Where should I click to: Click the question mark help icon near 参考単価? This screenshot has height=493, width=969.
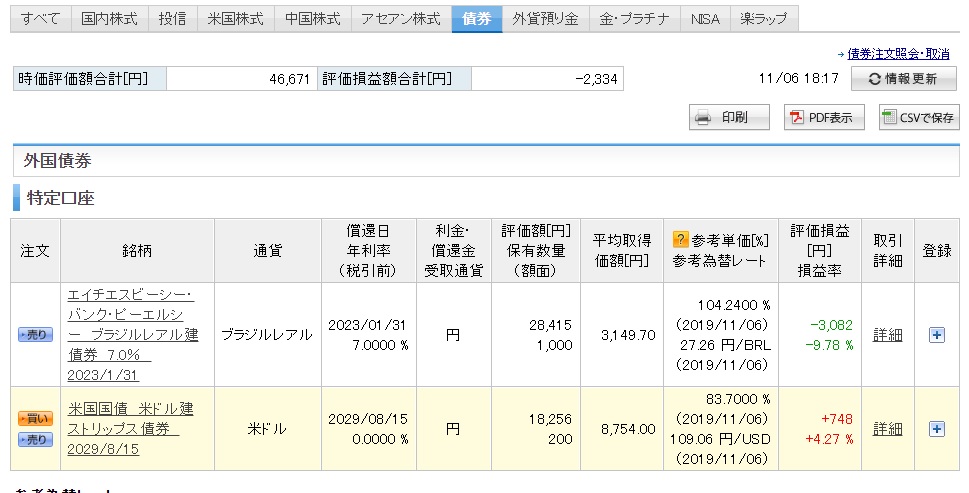click(680, 240)
